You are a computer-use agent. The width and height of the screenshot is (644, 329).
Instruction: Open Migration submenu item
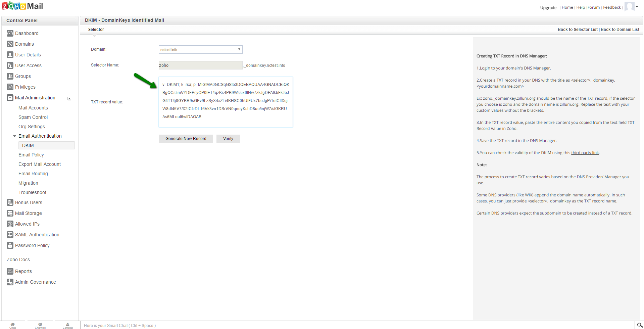(28, 183)
